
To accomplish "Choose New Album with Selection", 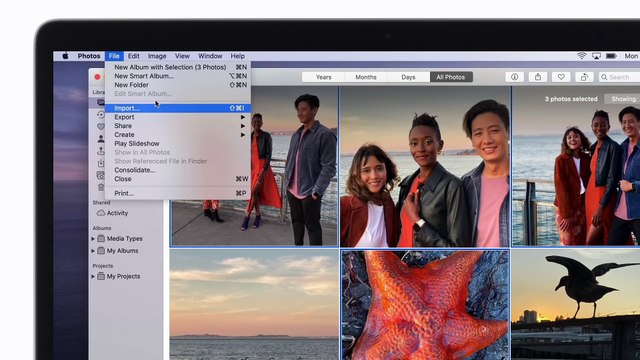I will [178, 67].
